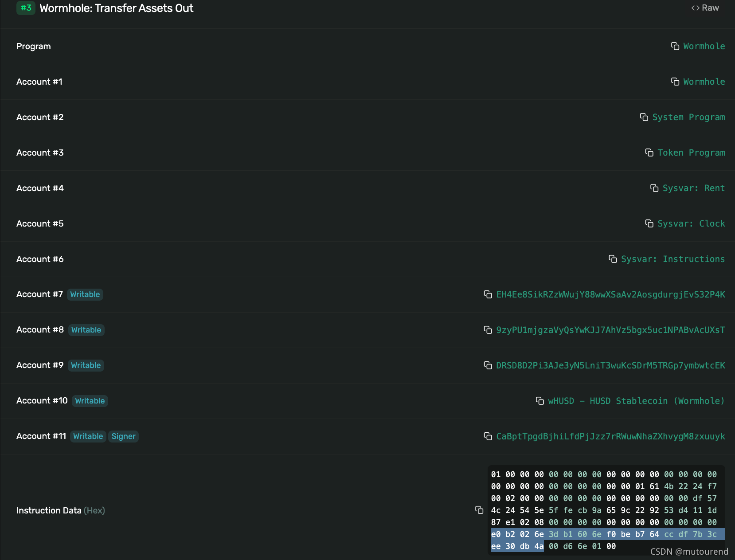Copy the System Program address
Viewport: 735px width, 560px height.
[644, 117]
